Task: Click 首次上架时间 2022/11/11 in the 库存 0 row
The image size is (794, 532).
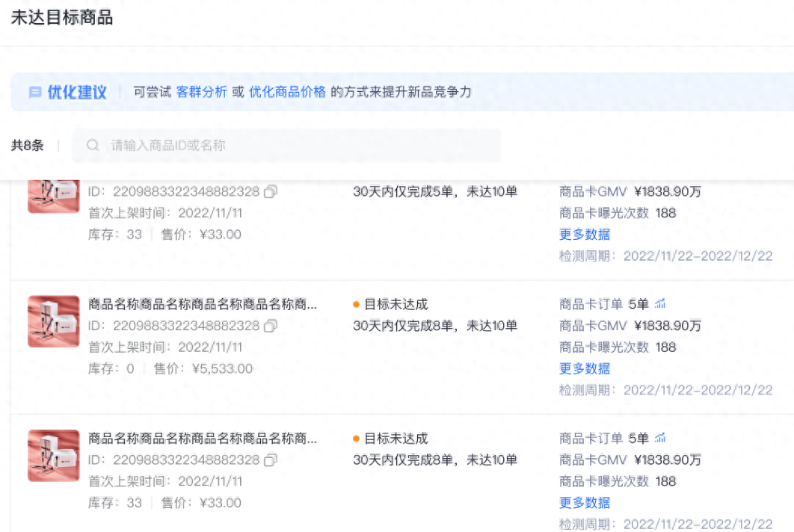Action: 165,347
